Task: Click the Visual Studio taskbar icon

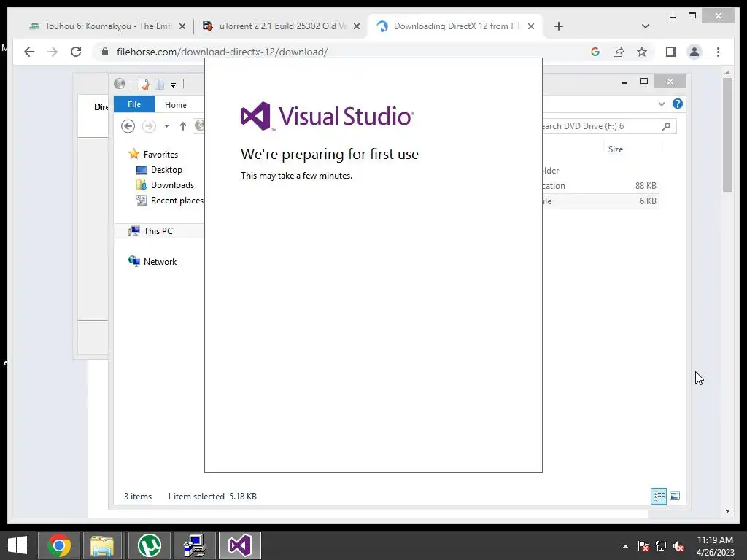Action: click(239, 545)
